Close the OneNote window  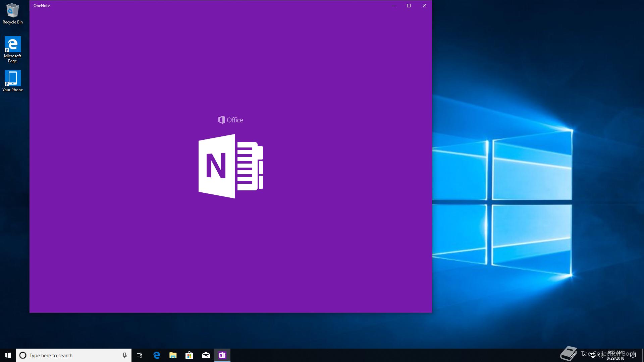pos(424,6)
